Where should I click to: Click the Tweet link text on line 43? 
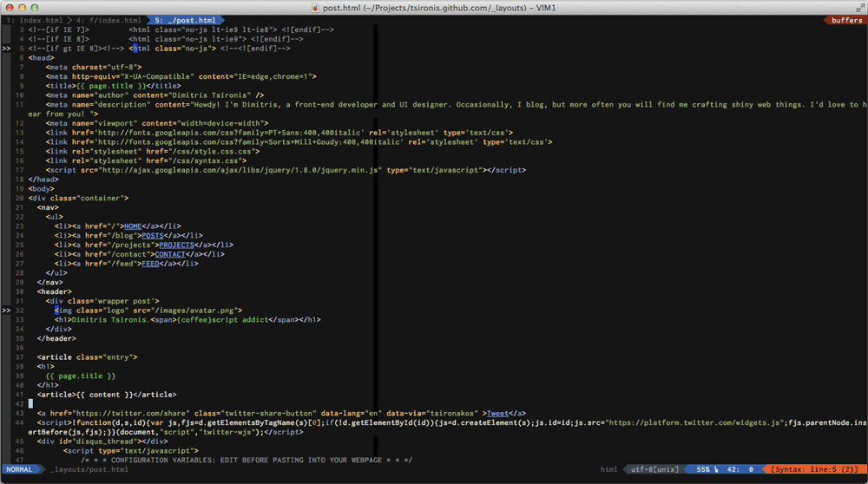(x=497, y=414)
